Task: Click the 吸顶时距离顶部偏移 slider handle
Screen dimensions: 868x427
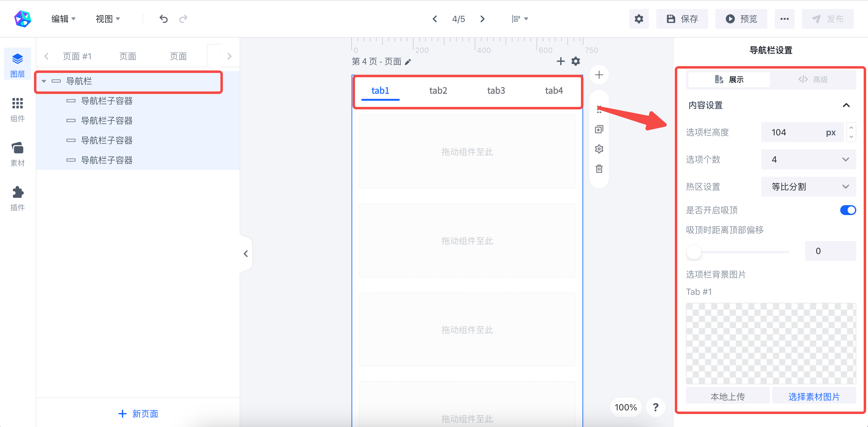Action: pyautogui.click(x=694, y=252)
